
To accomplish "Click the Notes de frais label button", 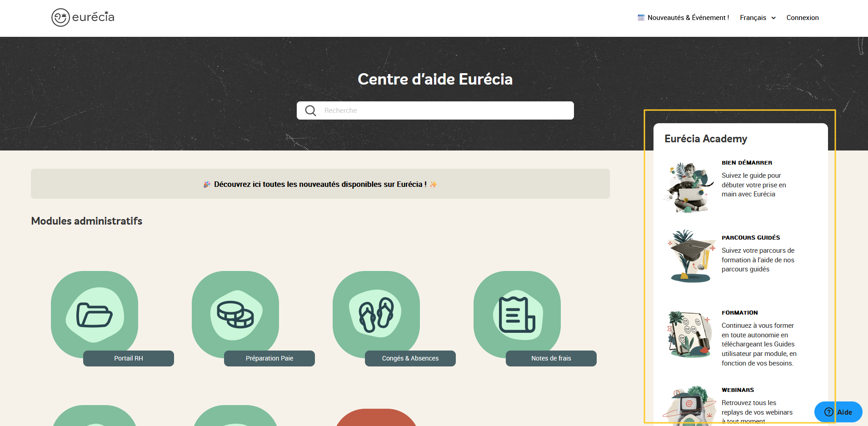I will [x=551, y=358].
